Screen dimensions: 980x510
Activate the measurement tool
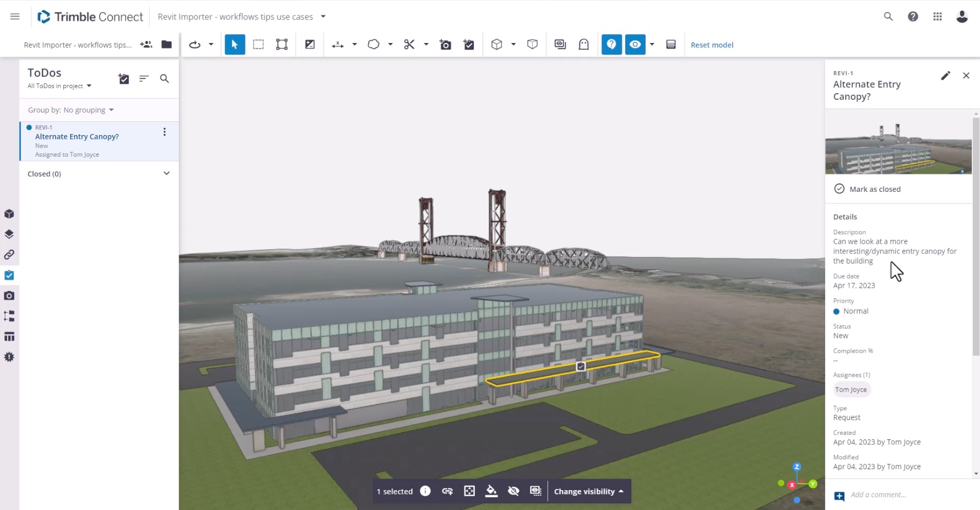coord(338,45)
